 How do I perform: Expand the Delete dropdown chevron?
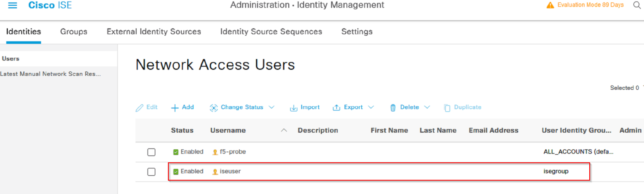pyautogui.click(x=427, y=107)
